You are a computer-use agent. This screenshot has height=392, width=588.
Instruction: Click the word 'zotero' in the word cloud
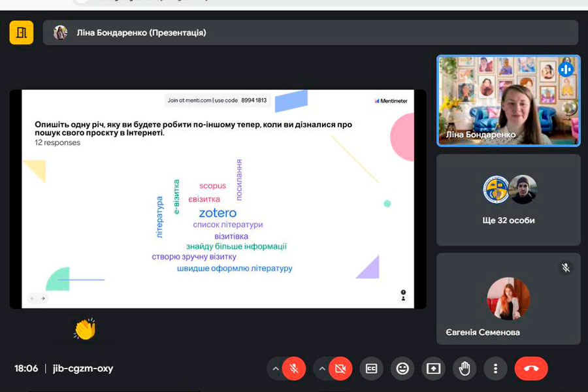pos(218,213)
